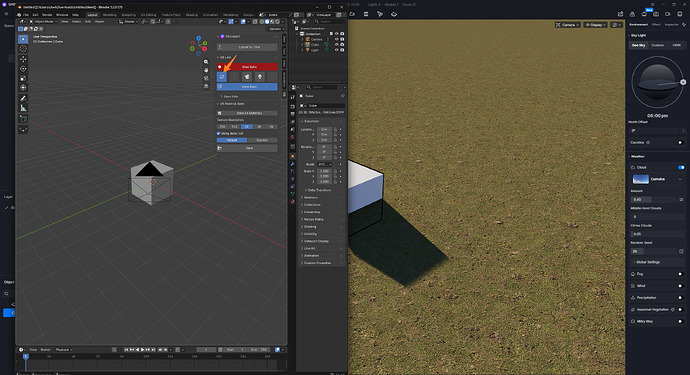Viewport: 690px width, 375px height.
Task: Toggle the Cloud weather switch
Action: [681, 167]
